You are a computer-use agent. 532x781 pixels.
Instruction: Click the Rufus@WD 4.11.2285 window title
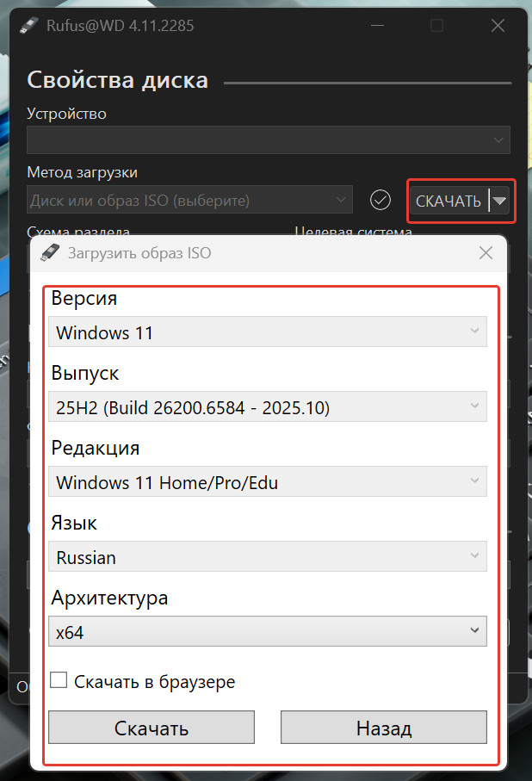(x=120, y=26)
